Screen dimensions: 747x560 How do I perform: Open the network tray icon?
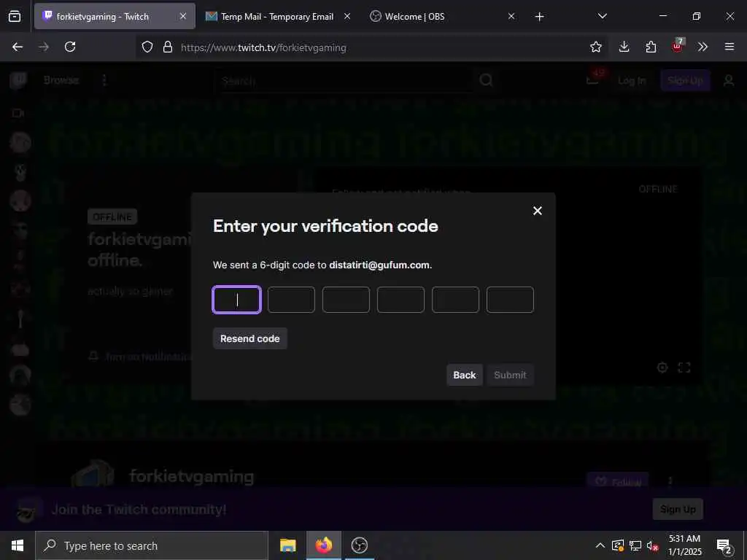635,545
